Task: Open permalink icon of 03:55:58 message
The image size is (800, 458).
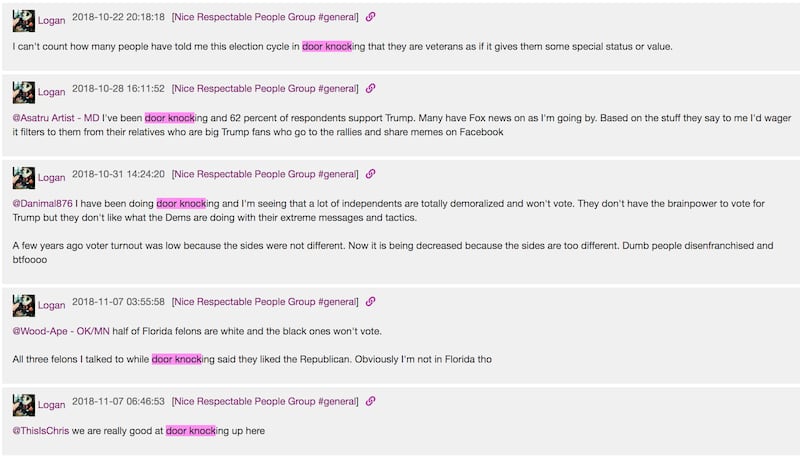Action: click(x=370, y=301)
